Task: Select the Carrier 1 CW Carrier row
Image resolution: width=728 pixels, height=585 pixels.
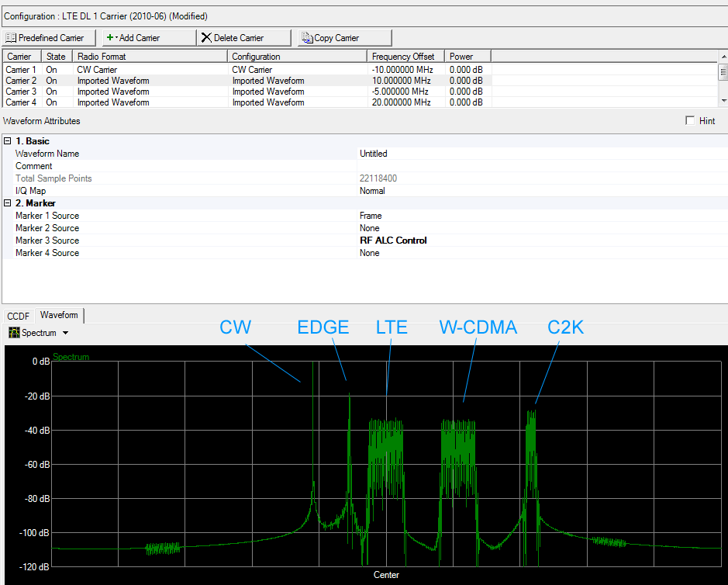Action: pyautogui.click(x=97, y=70)
